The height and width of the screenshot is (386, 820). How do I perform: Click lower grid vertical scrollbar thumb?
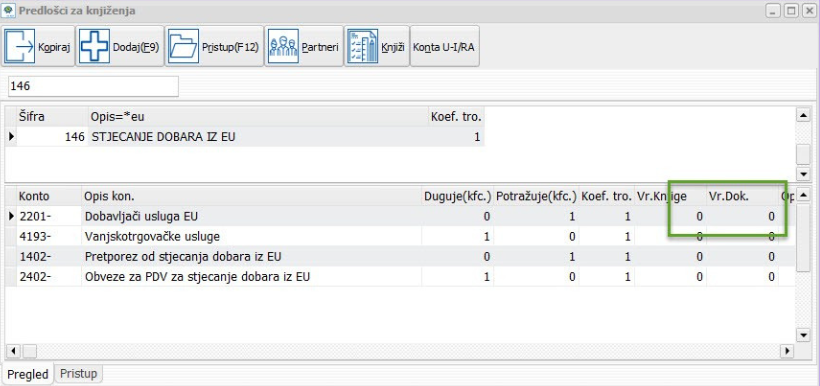(x=802, y=238)
